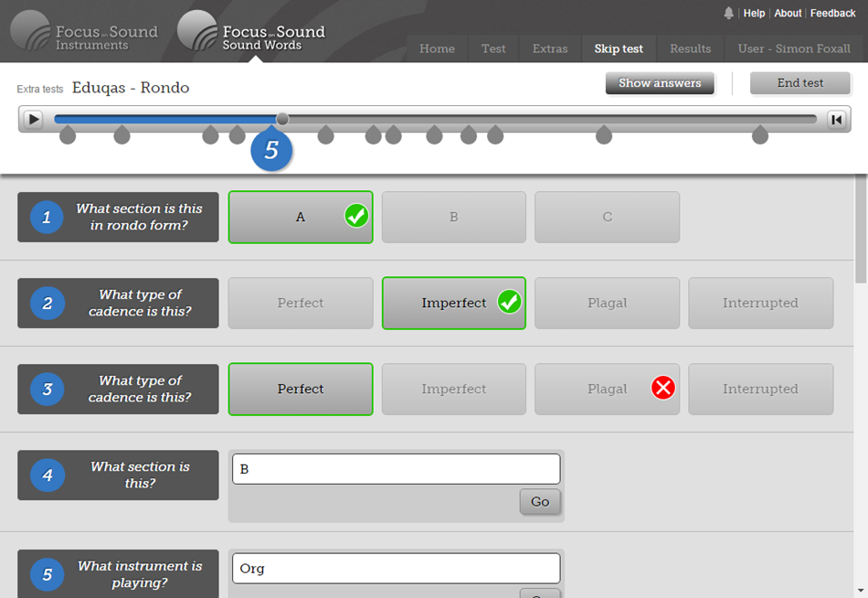Click the green checkmark on Imperfect answer

509,302
